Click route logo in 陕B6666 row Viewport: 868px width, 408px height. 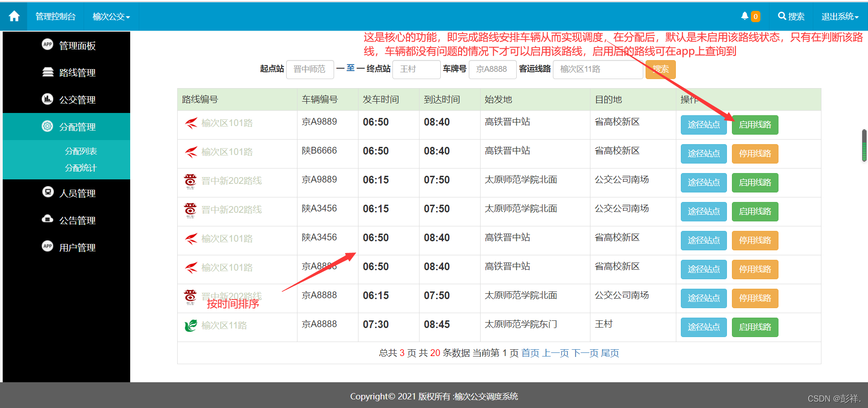point(191,152)
